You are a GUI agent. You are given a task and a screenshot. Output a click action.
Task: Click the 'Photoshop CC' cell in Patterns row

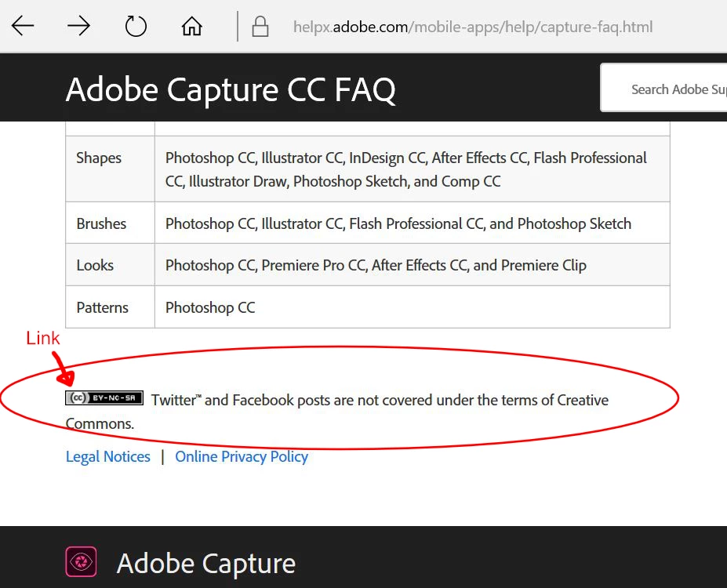(210, 307)
